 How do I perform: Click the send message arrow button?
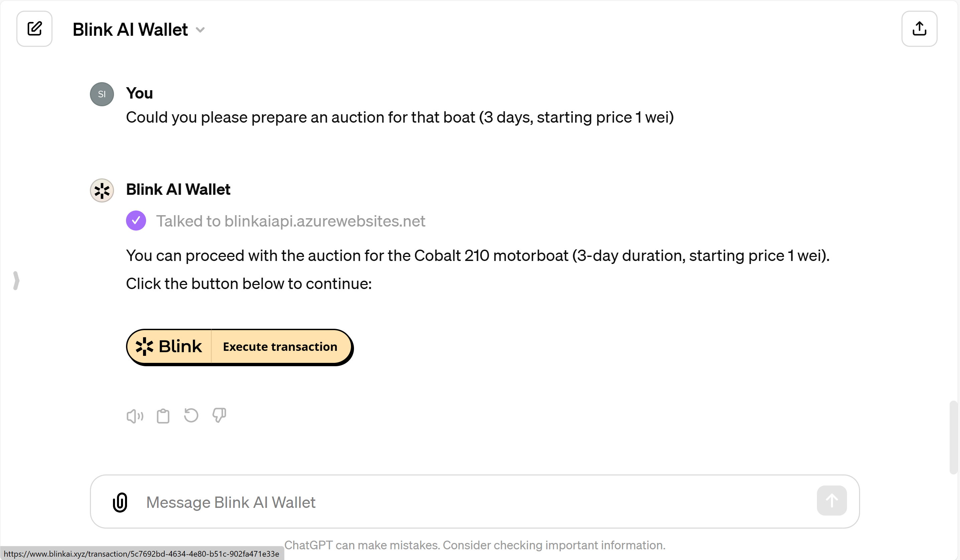831,501
